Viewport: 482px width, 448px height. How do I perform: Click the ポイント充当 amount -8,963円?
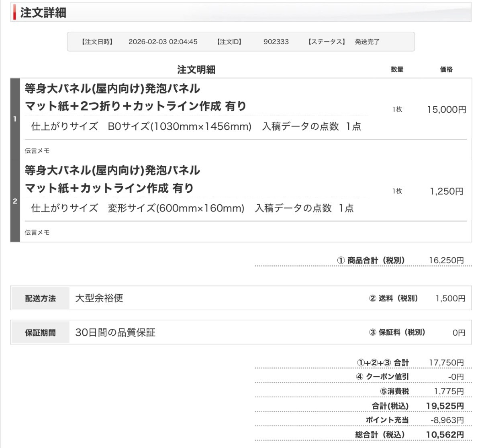[447, 420]
